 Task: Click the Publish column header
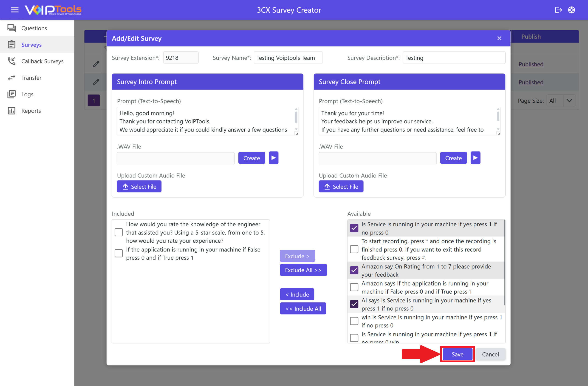pyautogui.click(x=531, y=36)
